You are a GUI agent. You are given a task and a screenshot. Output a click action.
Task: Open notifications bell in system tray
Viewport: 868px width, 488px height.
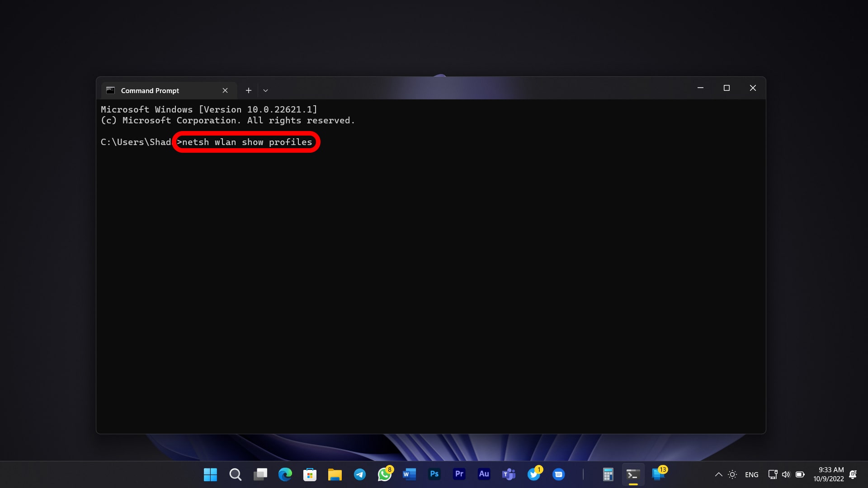[x=853, y=474]
